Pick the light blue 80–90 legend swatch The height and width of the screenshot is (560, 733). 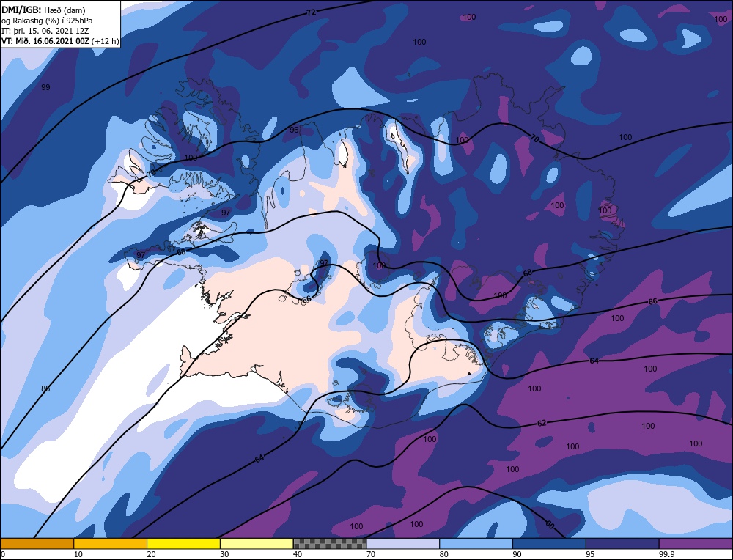(x=476, y=543)
